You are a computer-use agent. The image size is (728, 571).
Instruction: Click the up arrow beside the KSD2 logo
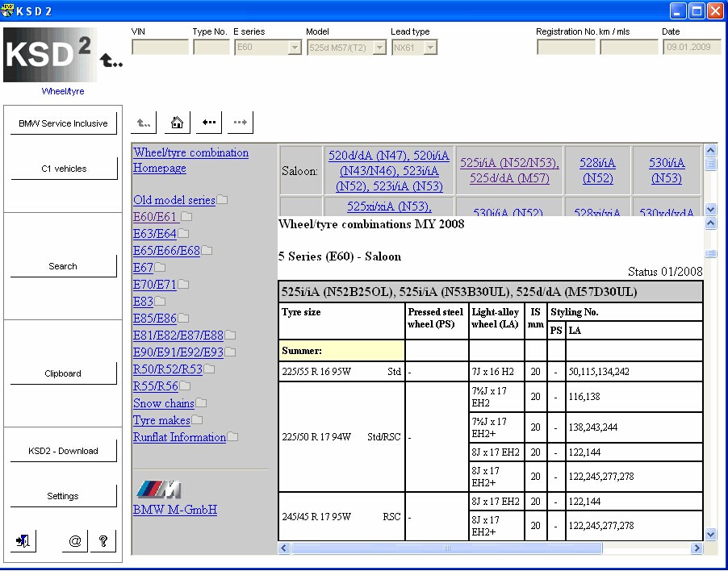pos(111,60)
